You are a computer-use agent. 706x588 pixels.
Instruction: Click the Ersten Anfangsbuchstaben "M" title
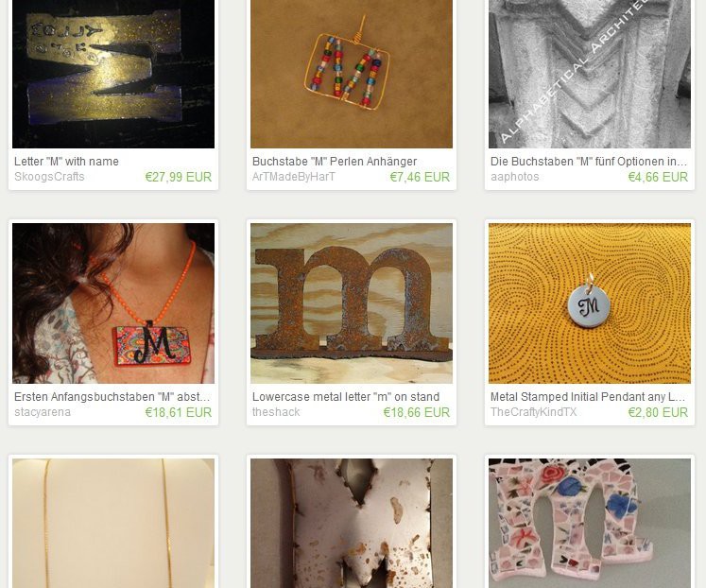112,397
